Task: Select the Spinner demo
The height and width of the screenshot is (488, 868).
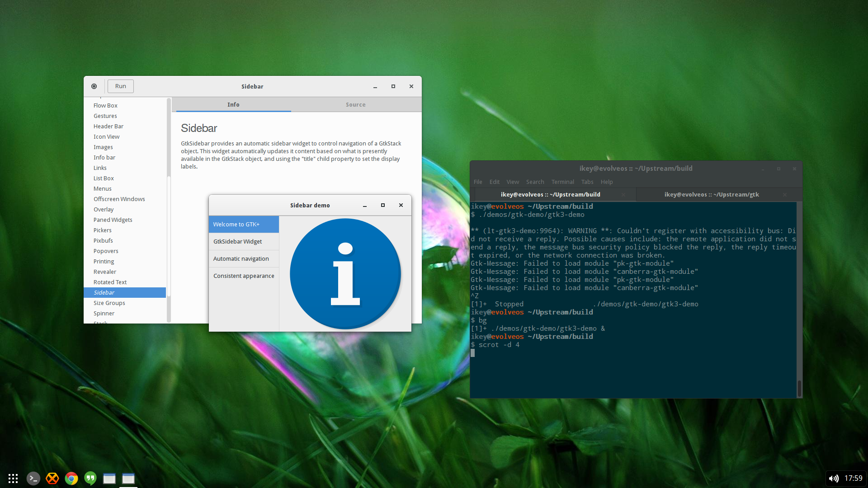Action: pyautogui.click(x=125, y=313)
